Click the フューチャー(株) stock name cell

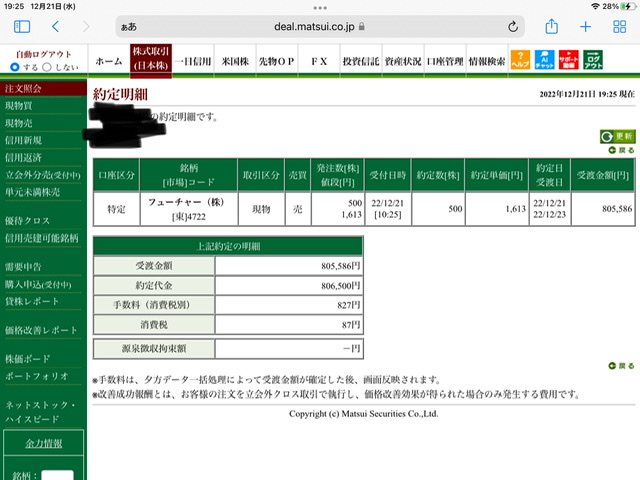(189, 209)
